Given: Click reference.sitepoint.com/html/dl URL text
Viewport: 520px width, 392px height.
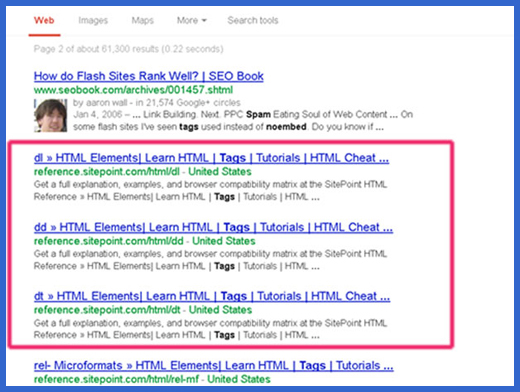Looking at the screenshot, I should tap(107, 172).
